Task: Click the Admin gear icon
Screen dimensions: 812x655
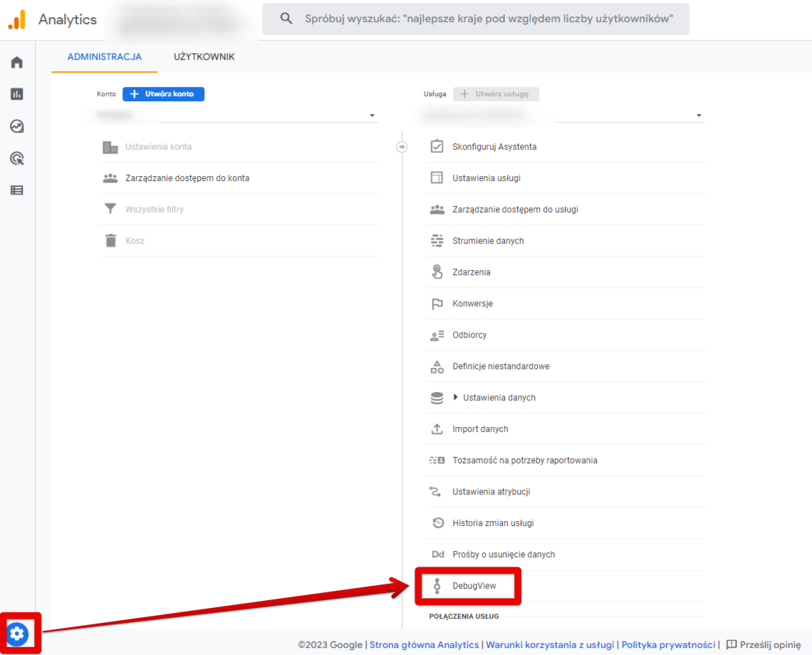Action: click(17, 633)
